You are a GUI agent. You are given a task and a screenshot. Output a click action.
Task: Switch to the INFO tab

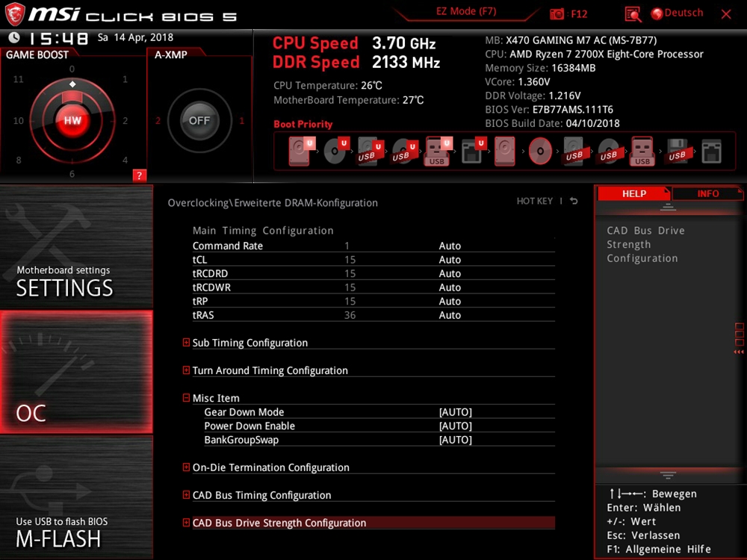707,194
